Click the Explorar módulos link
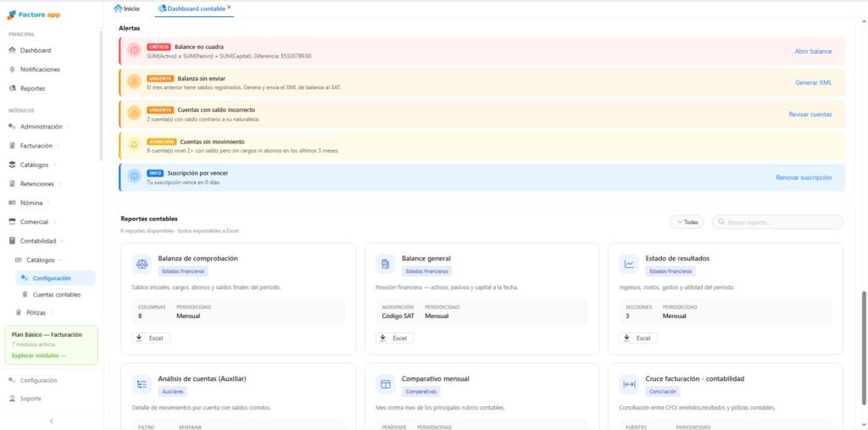The image size is (868, 430). [x=38, y=355]
